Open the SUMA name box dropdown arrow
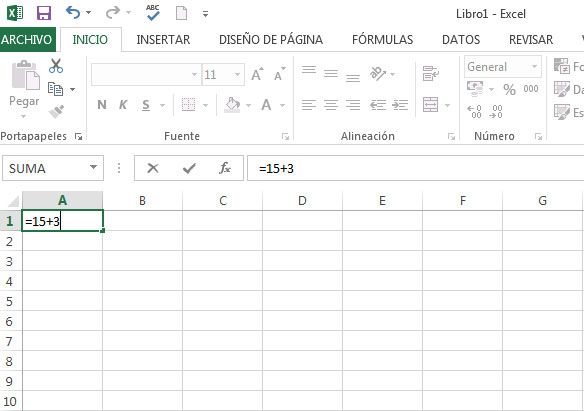Image resolution: width=584 pixels, height=411 pixels. (x=93, y=168)
